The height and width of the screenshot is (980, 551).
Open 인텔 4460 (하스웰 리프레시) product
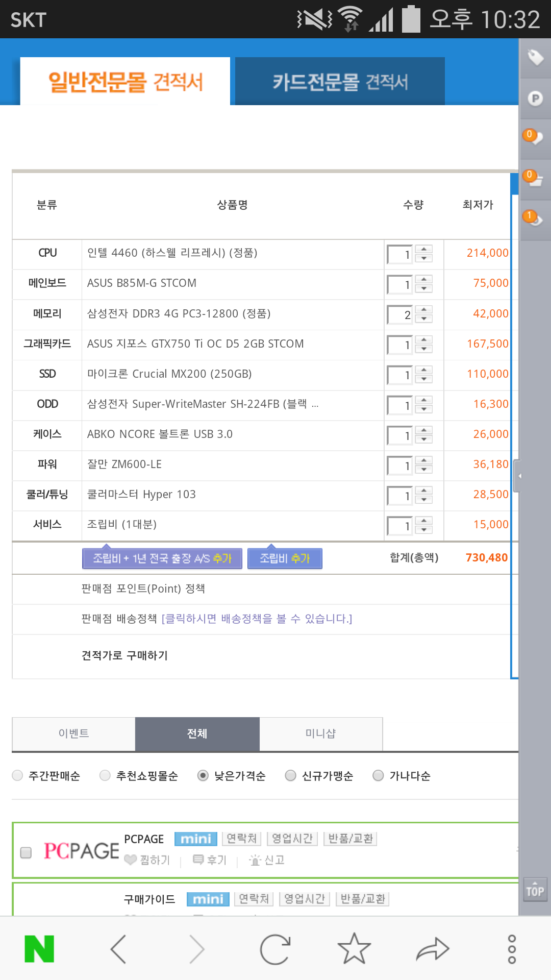172,253
